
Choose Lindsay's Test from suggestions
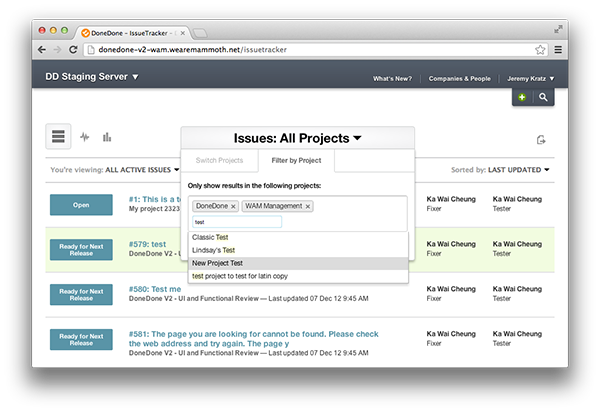click(x=298, y=250)
